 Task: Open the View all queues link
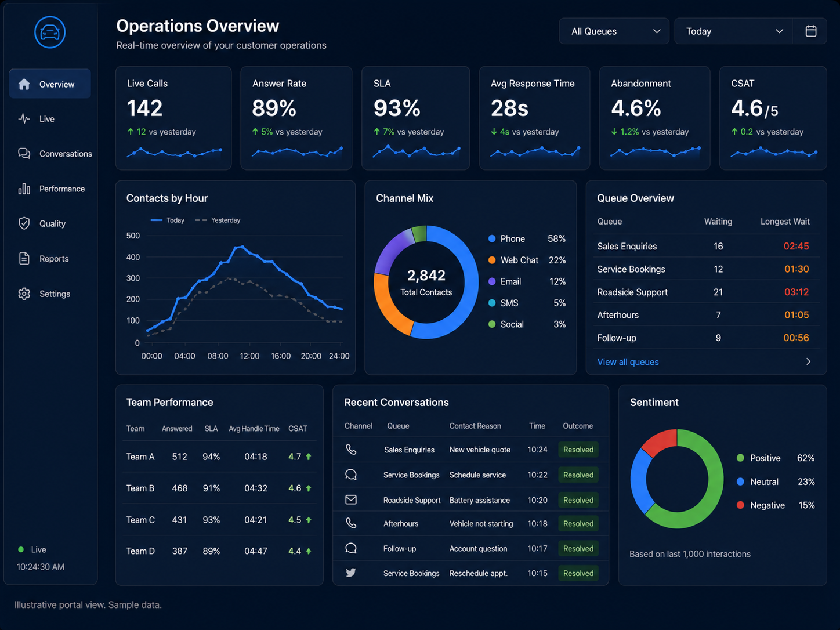(628, 362)
